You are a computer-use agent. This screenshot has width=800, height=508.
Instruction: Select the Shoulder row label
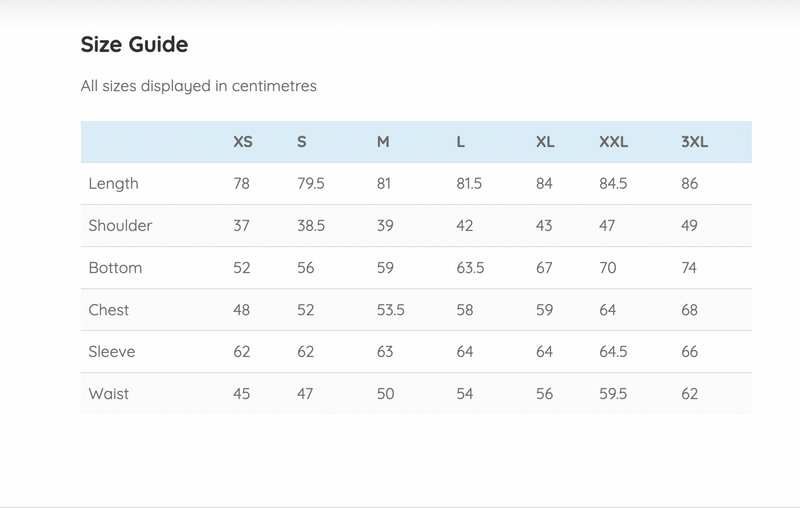[120, 225]
